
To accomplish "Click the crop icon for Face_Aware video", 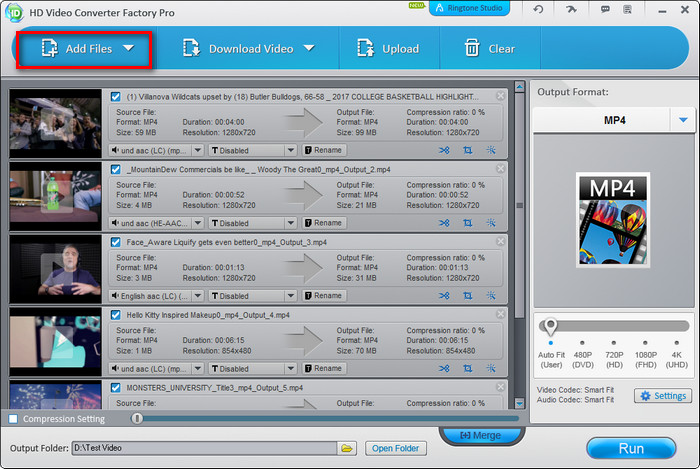I will pyautogui.click(x=467, y=296).
